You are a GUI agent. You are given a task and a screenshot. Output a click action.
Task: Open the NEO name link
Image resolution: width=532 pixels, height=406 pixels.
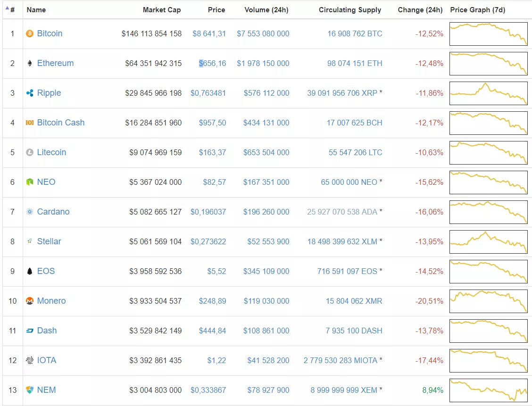pyautogui.click(x=46, y=182)
